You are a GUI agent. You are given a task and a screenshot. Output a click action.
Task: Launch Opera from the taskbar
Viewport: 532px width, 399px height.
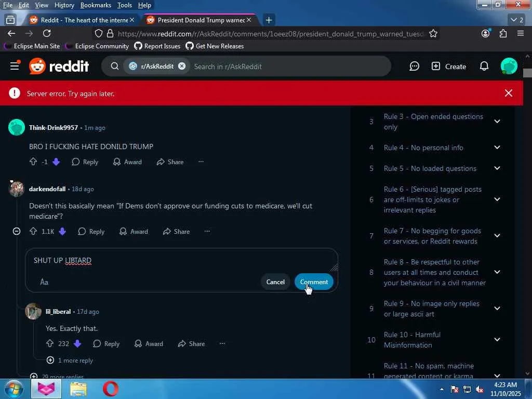[x=111, y=389]
